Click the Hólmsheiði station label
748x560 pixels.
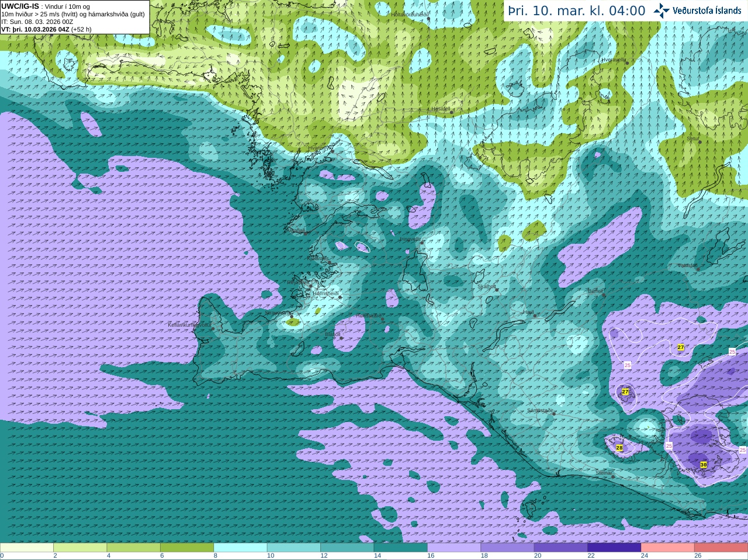[x=326, y=293]
